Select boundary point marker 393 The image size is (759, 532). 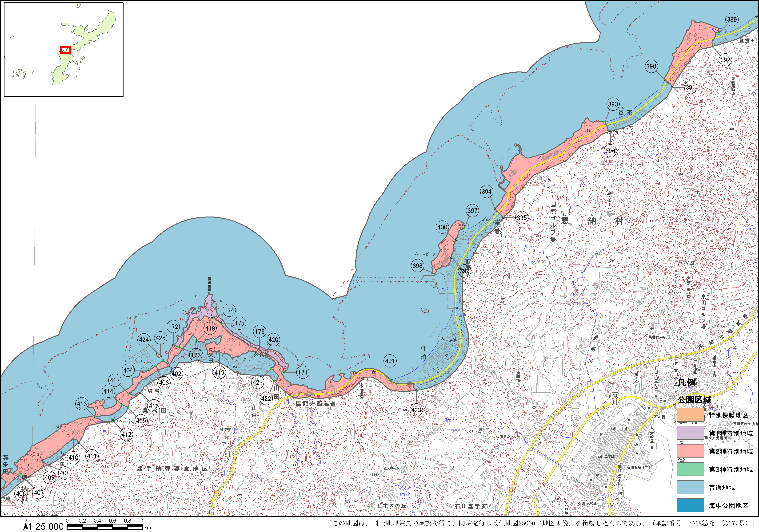pyautogui.click(x=613, y=104)
